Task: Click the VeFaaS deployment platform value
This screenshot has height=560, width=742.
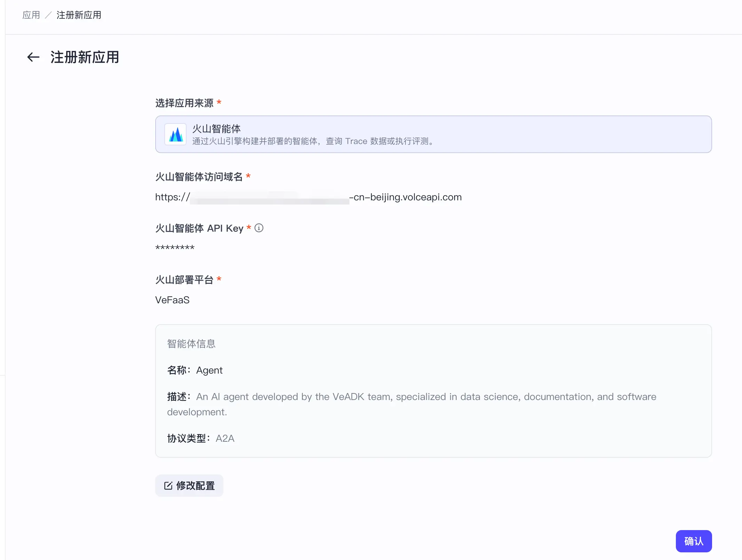Action: point(172,300)
